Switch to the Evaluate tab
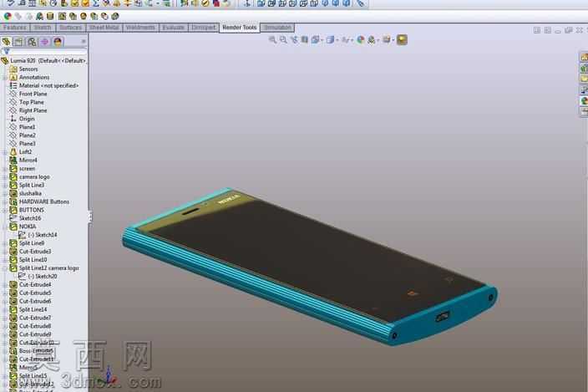This screenshot has width=588, height=392. pyautogui.click(x=173, y=28)
